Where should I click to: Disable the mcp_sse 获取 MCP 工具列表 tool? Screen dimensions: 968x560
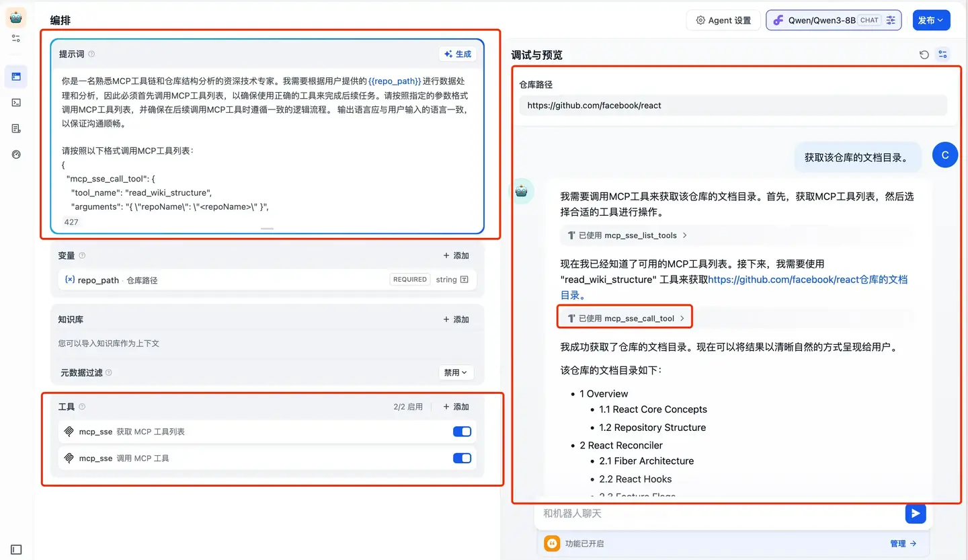pyautogui.click(x=462, y=431)
